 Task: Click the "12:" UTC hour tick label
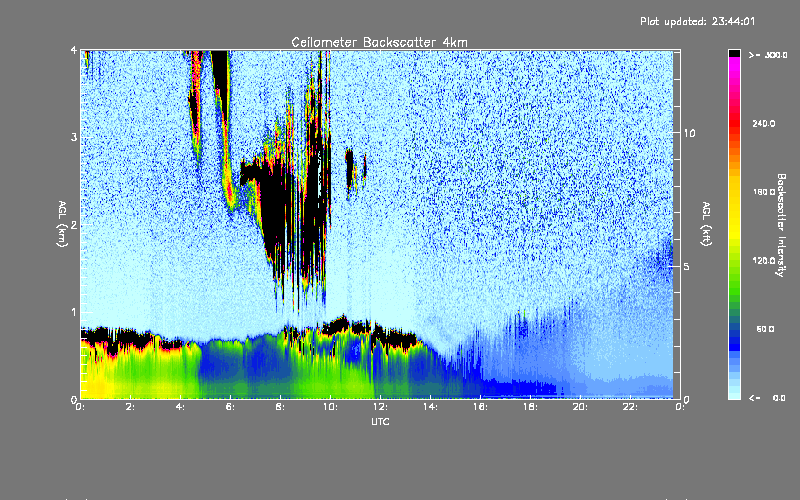tap(380, 407)
